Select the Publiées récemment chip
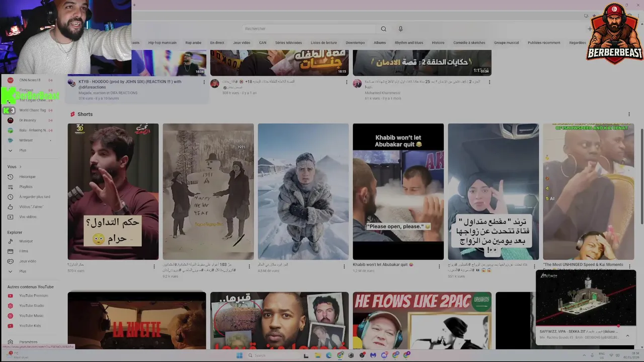 pyautogui.click(x=544, y=43)
